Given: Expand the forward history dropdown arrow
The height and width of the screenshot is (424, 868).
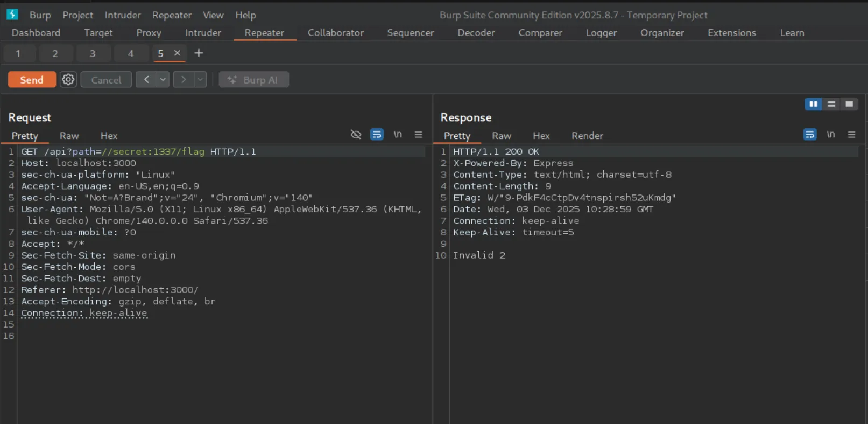Looking at the screenshot, I should point(200,80).
